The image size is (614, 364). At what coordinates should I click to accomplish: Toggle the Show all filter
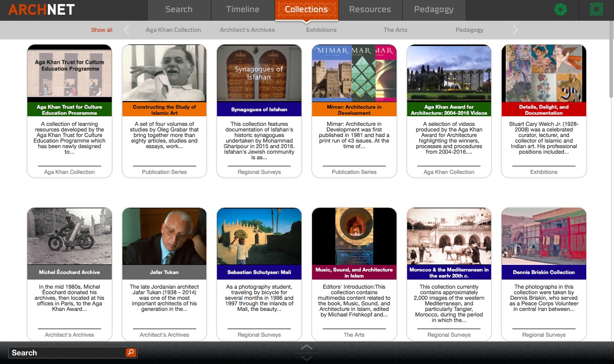coord(101,30)
